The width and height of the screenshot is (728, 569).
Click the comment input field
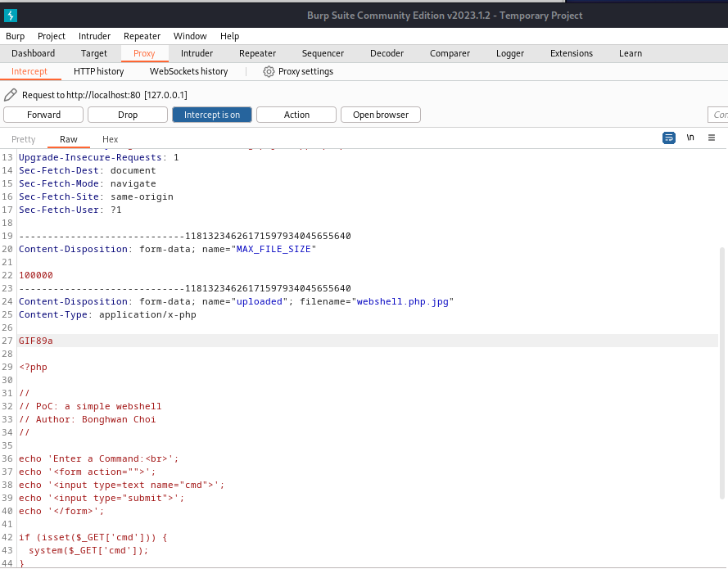[718, 115]
